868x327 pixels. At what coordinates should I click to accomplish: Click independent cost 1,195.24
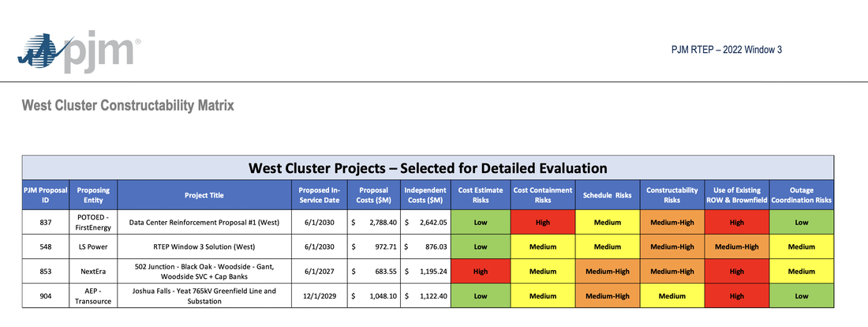pyautogui.click(x=425, y=271)
